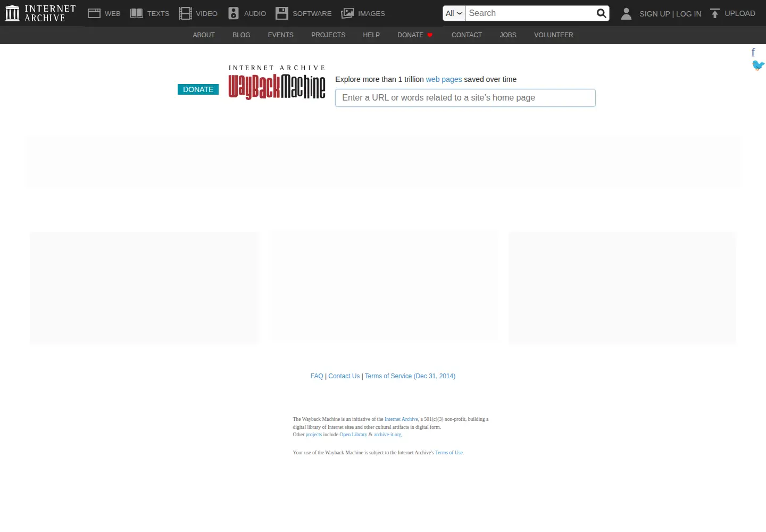Click the Wayback Machine logo
Viewport: 766px width, 532px height.
277,82
